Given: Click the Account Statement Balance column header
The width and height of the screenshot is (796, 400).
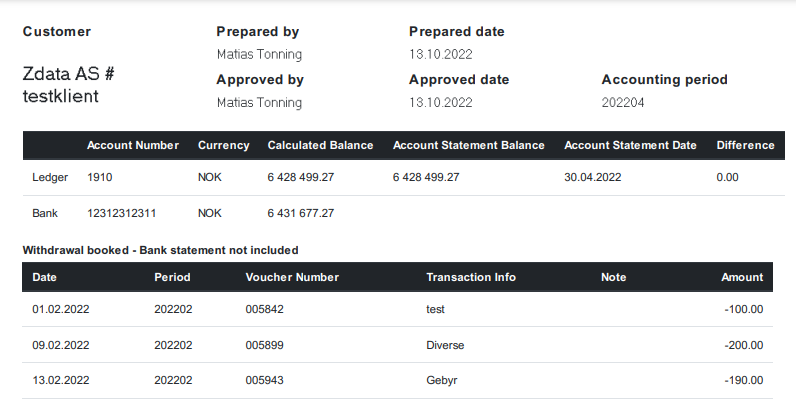Looking at the screenshot, I should 469,145.
